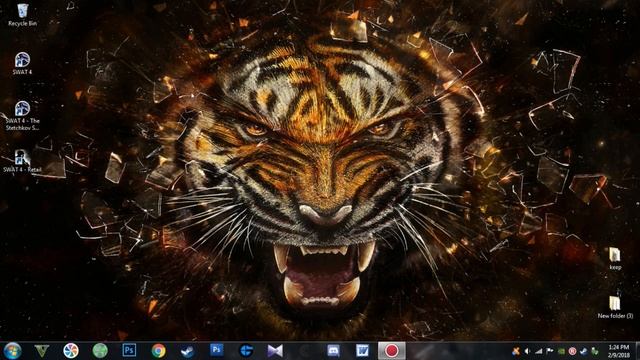Click the green NVIDIA tray icon

point(561,351)
